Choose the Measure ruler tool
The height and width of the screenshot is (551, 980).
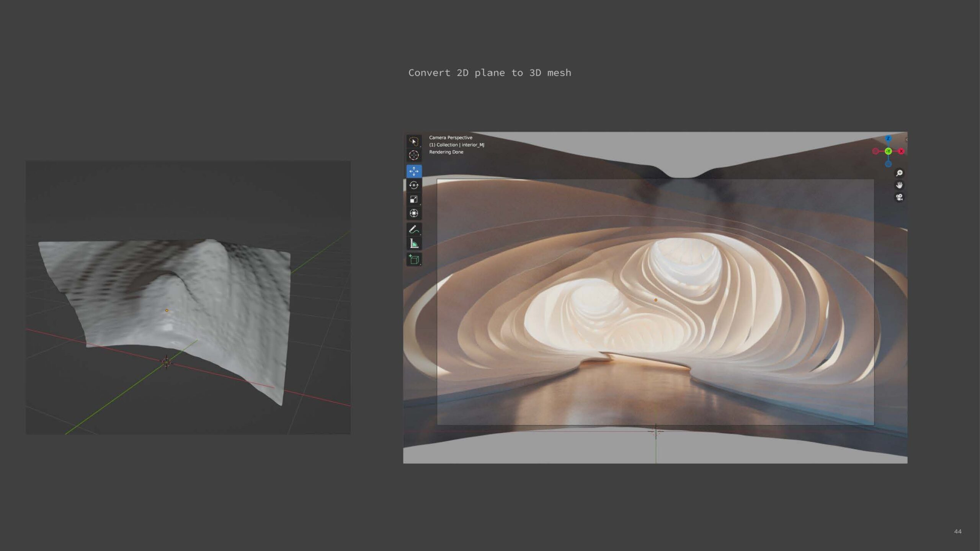pyautogui.click(x=414, y=243)
